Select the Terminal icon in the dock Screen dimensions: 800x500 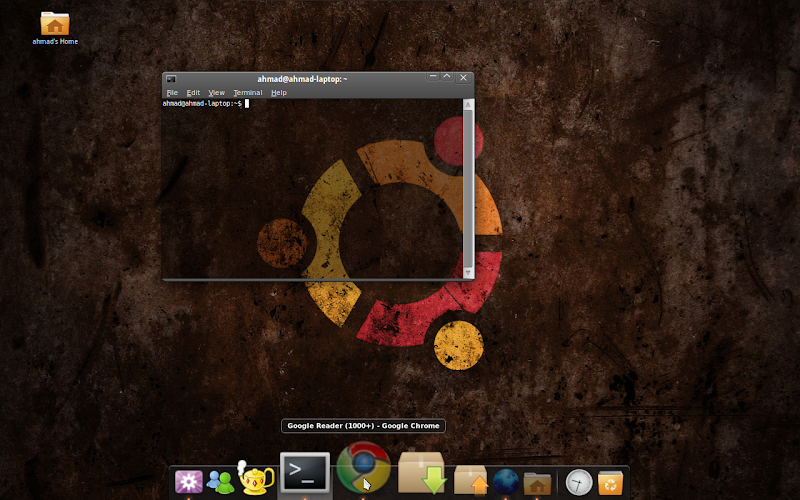coord(305,472)
